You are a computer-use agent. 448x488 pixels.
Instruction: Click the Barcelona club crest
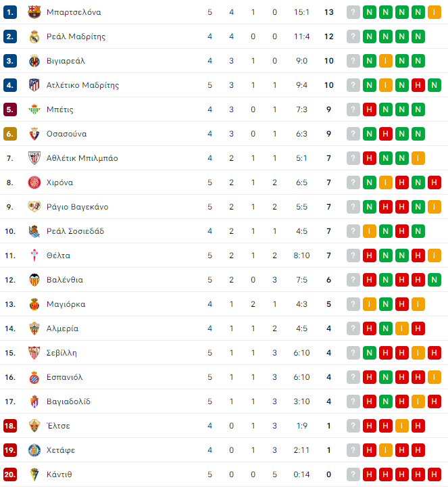click(x=34, y=12)
